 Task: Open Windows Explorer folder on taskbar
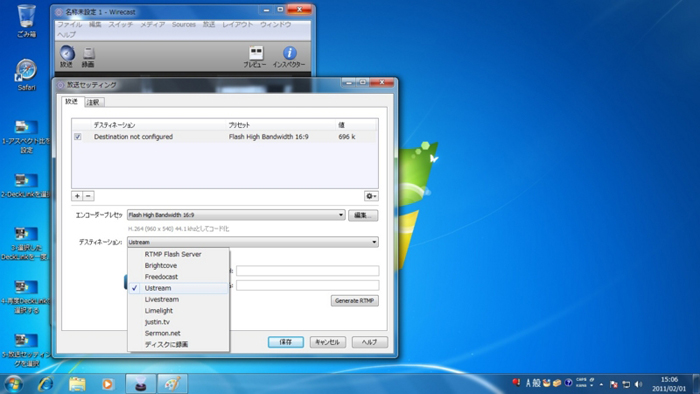tap(77, 384)
